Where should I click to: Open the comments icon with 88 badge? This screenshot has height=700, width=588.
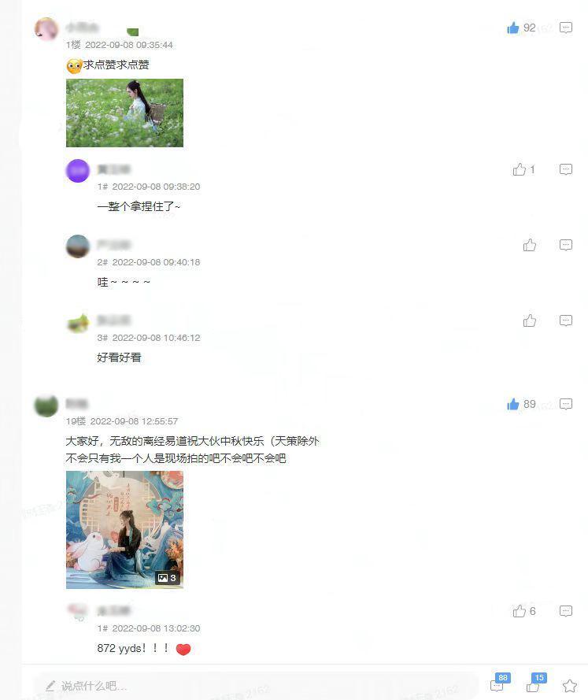tap(499, 684)
